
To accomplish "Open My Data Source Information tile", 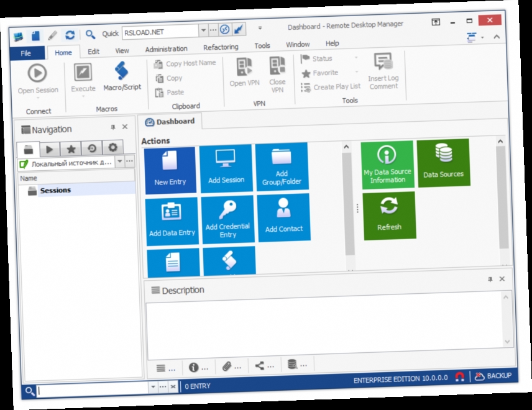I will [387, 165].
